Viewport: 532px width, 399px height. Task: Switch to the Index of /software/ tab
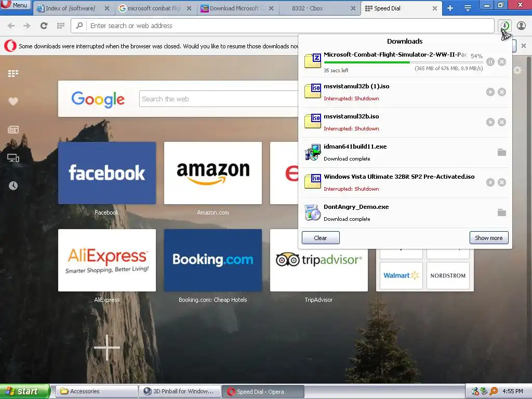(x=71, y=8)
